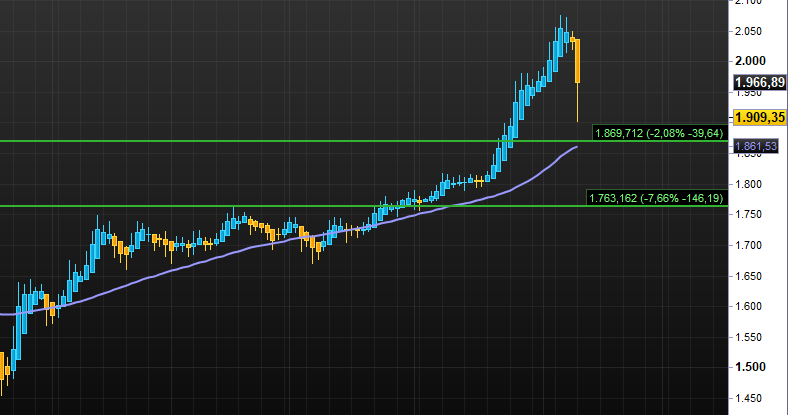Select the purple 1.861,53 moving average label
This screenshot has height=415, width=788.
coord(757,147)
